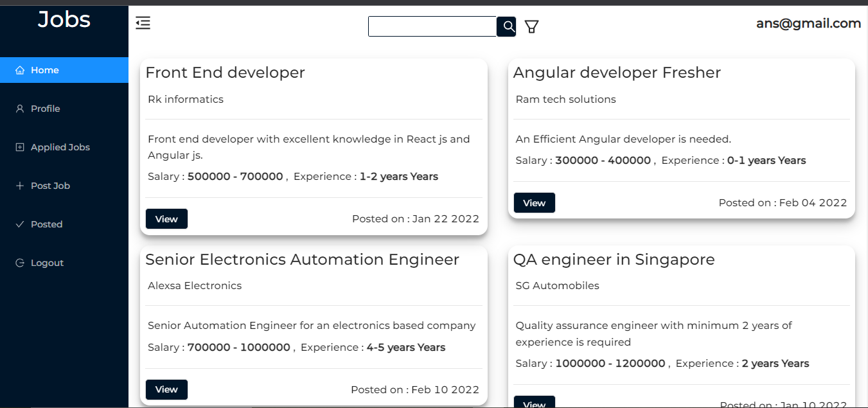
Task: View Senior Electronics Automation Engineer job
Action: (166, 389)
